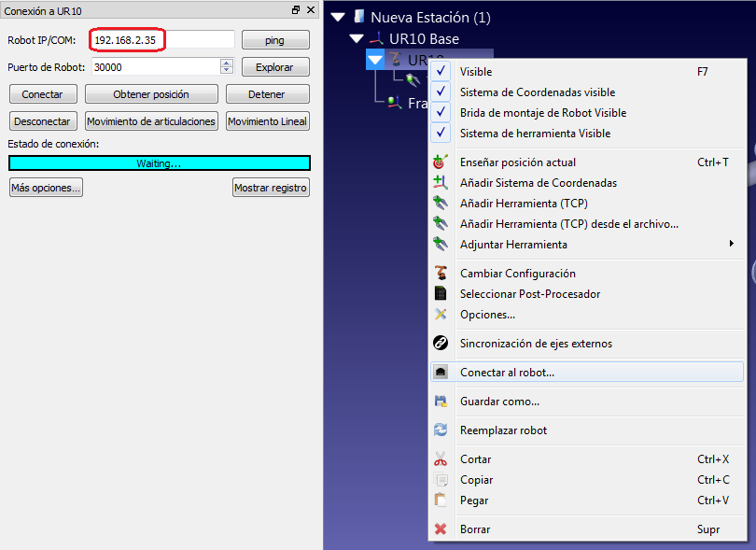Click the Conectar button
This screenshot has height=550, width=756.
point(43,94)
